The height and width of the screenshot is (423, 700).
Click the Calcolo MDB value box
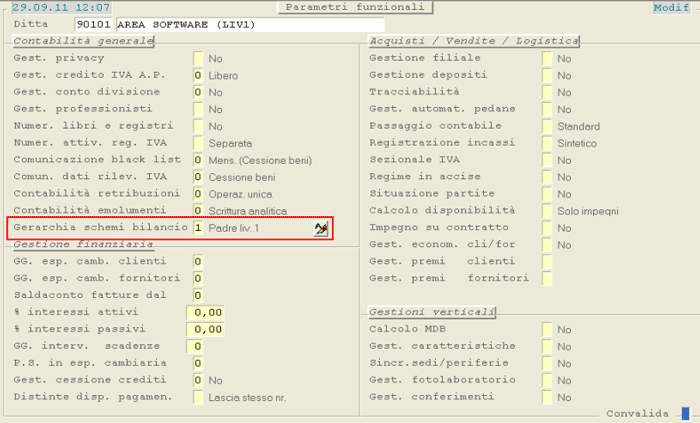(547, 329)
